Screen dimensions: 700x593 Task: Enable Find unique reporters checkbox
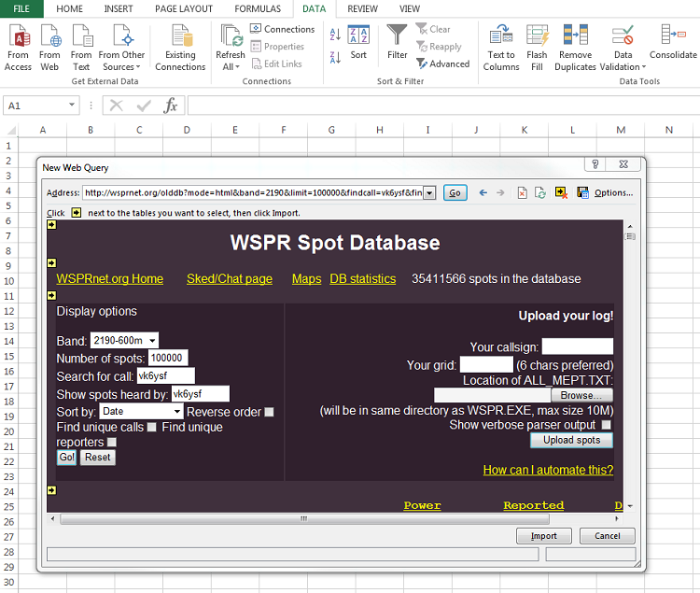point(112,442)
